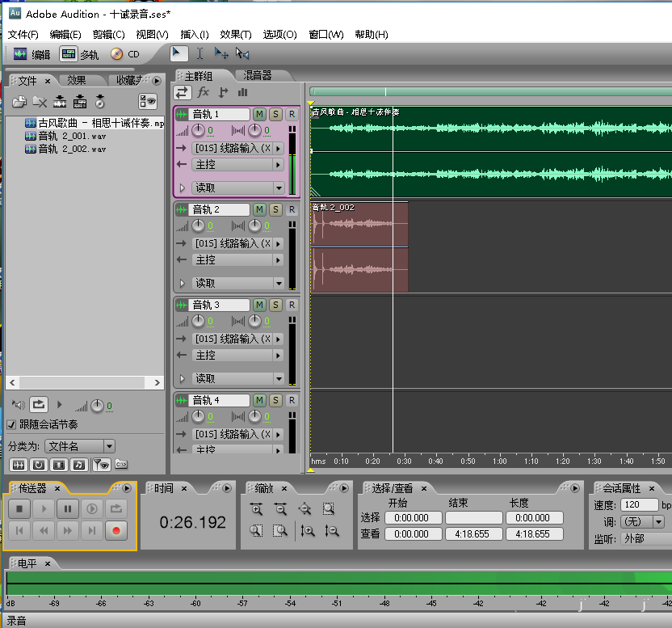
Task: Open the 视图(V) menu
Action: (x=152, y=34)
